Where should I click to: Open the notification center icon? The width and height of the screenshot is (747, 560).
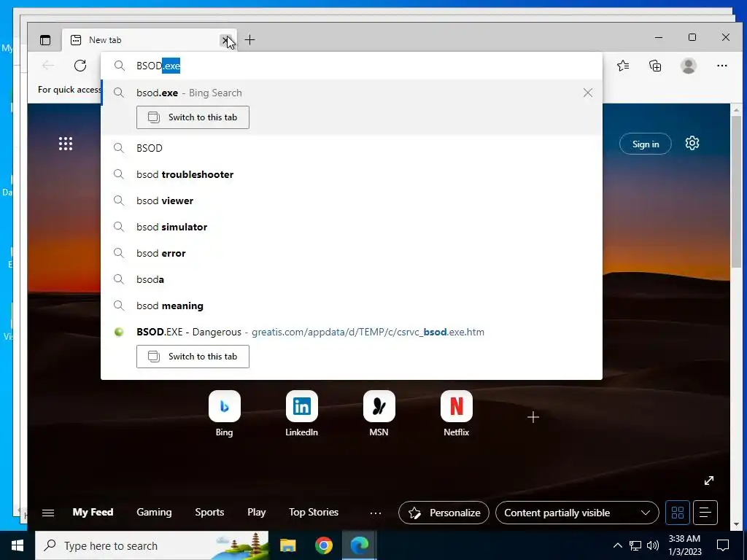click(723, 545)
